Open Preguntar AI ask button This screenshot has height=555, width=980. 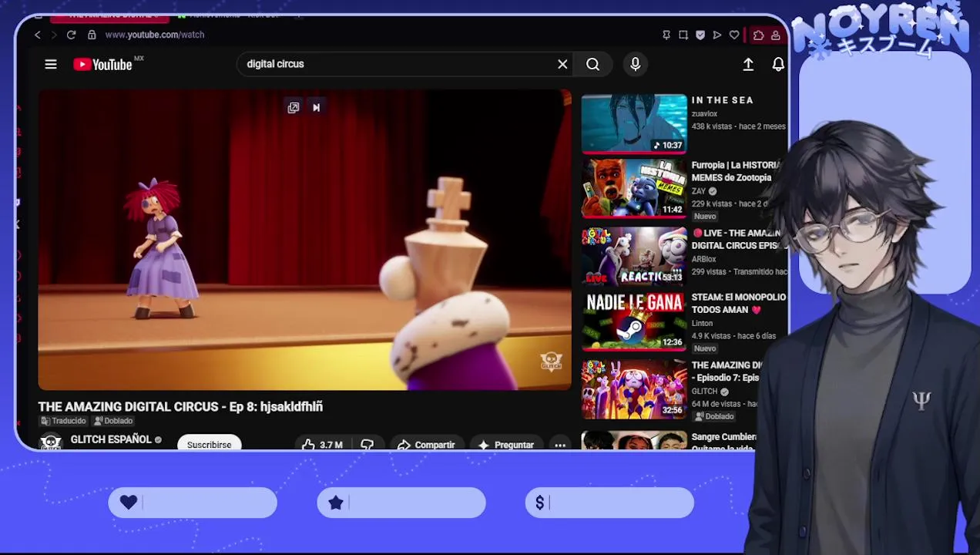(506, 445)
